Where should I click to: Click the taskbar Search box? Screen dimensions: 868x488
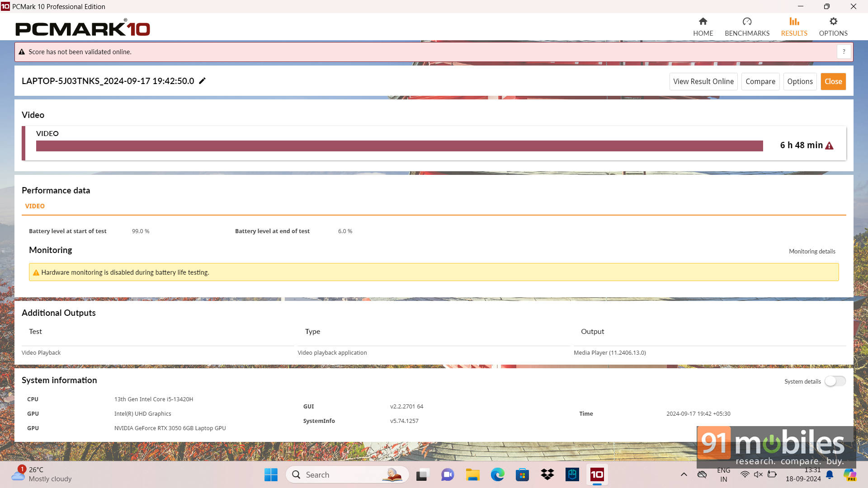[x=347, y=474]
